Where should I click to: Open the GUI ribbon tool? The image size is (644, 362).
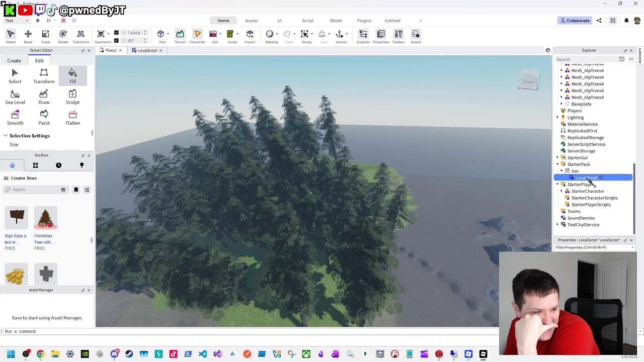point(213,36)
